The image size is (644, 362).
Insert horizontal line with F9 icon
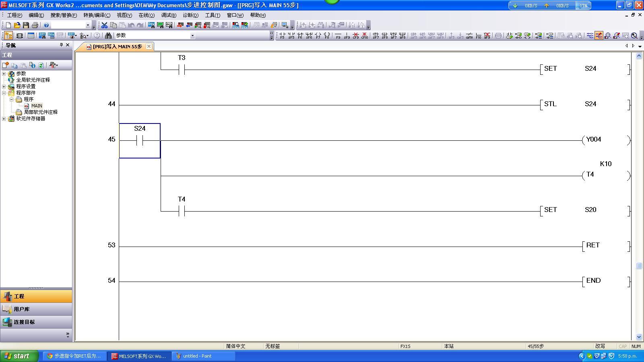(x=338, y=36)
